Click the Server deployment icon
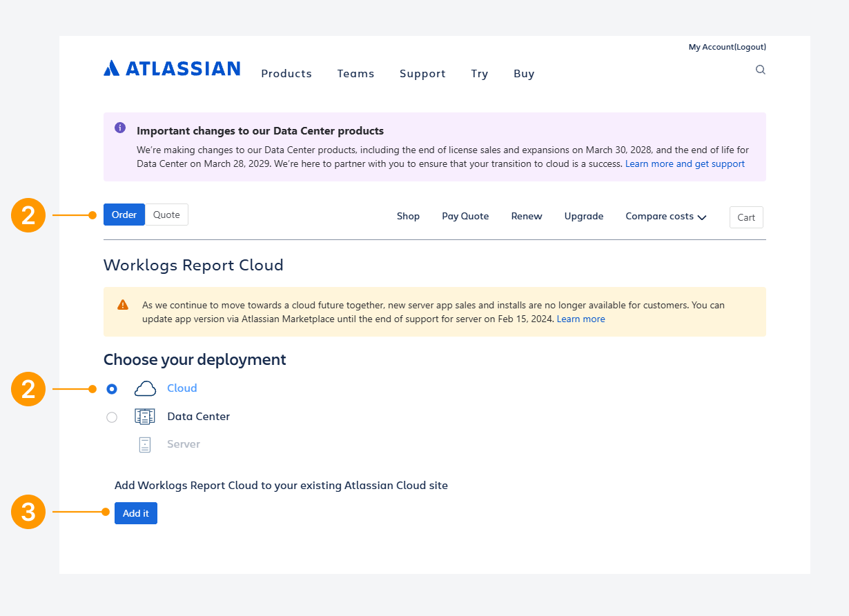Screen dimensions: 849x616 [145, 444]
